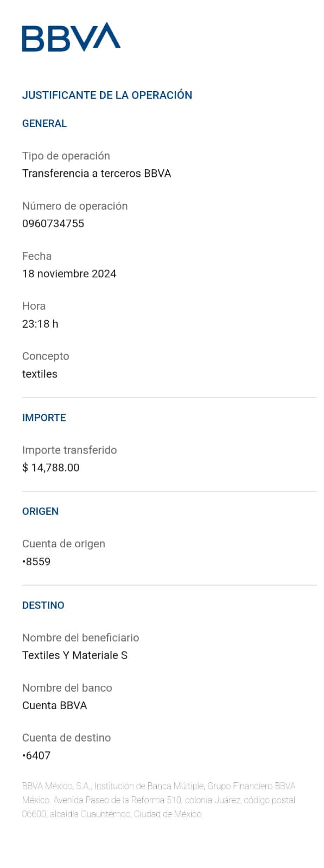Screen dimensions: 324x868
Task: Click the IMPORTE section header
Action: [44, 418]
